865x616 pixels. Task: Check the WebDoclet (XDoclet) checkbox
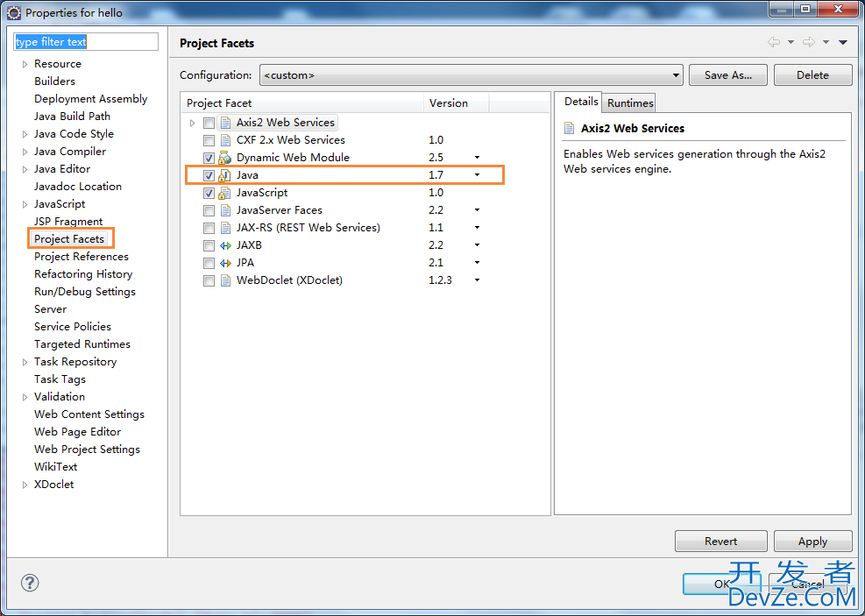pos(209,280)
